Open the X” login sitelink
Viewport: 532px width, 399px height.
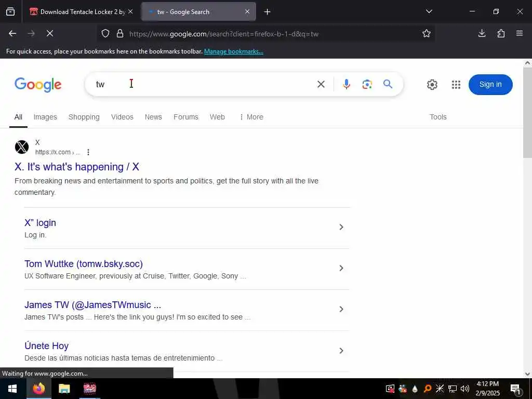(x=40, y=223)
